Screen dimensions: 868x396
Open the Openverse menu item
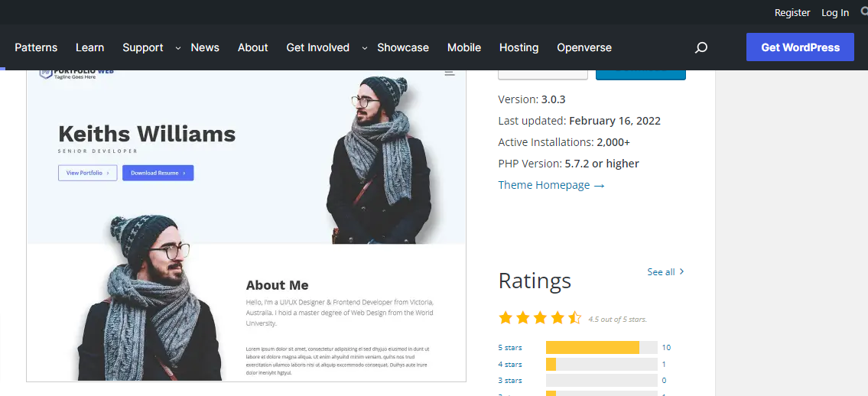pos(584,47)
